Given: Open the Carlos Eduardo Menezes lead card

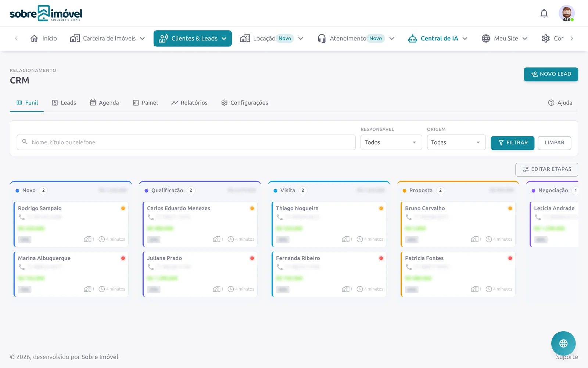Looking at the screenshot, I should (200, 224).
